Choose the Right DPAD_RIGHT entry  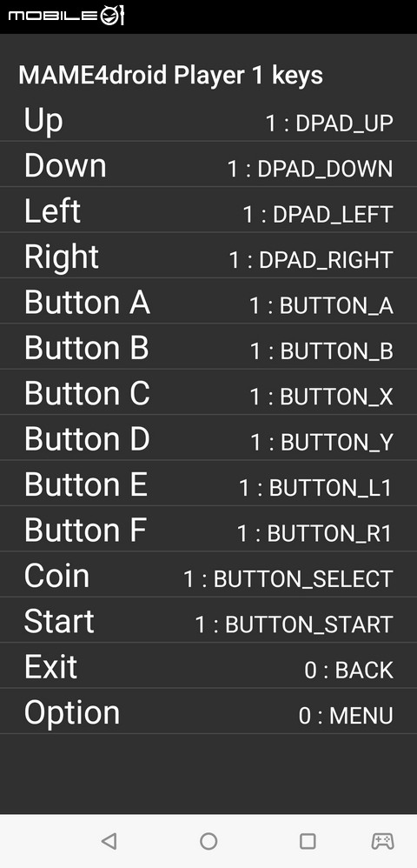tap(208, 256)
